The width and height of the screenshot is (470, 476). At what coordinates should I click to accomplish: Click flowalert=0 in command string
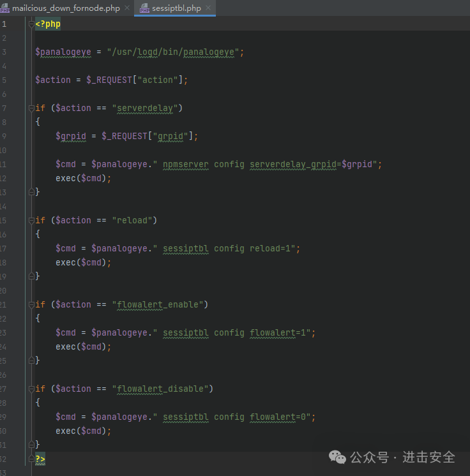(x=278, y=417)
